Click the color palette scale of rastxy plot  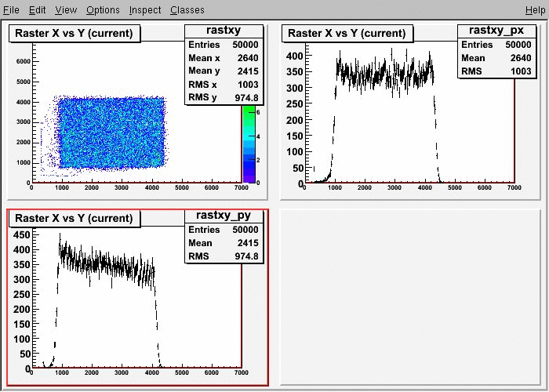(249, 143)
